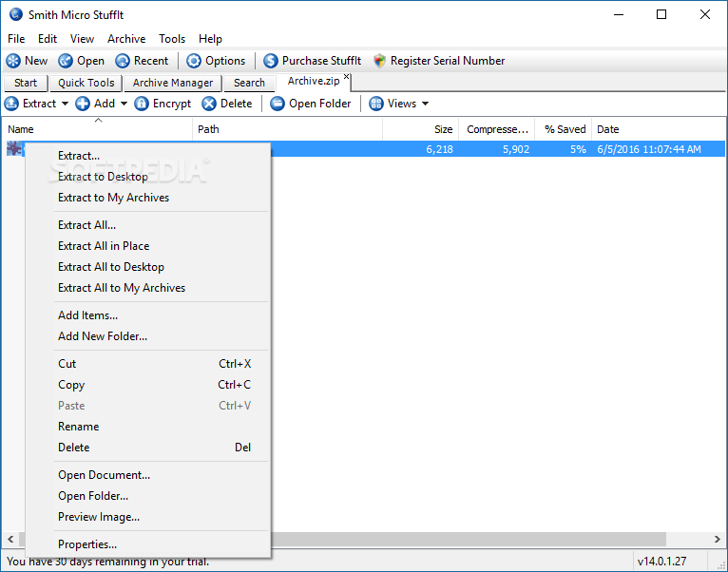Image resolution: width=728 pixels, height=572 pixels.
Task: Select Rename in the context menu
Action: (x=148, y=427)
